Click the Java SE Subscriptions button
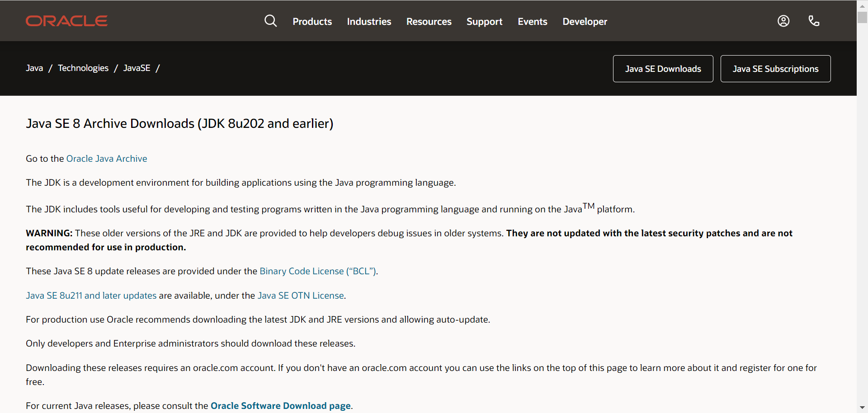868x413 pixels. tap(775, 69)
